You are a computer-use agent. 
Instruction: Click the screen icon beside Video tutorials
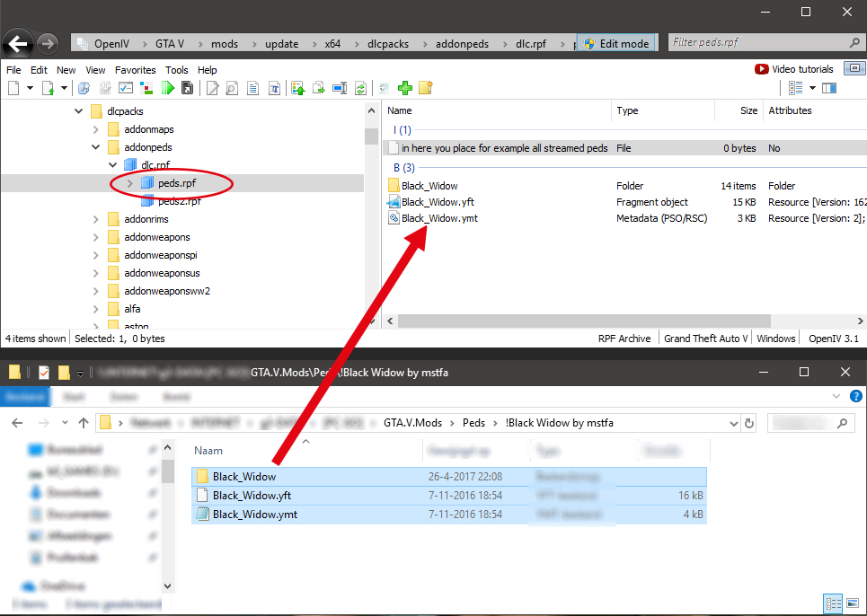(854, 68)
